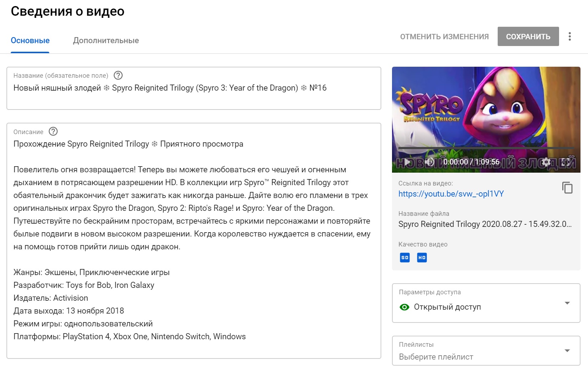Viewport: 588px width, 371px height.
Task: Click the СОХРАНИТЬ button
Action: (528, 36)
